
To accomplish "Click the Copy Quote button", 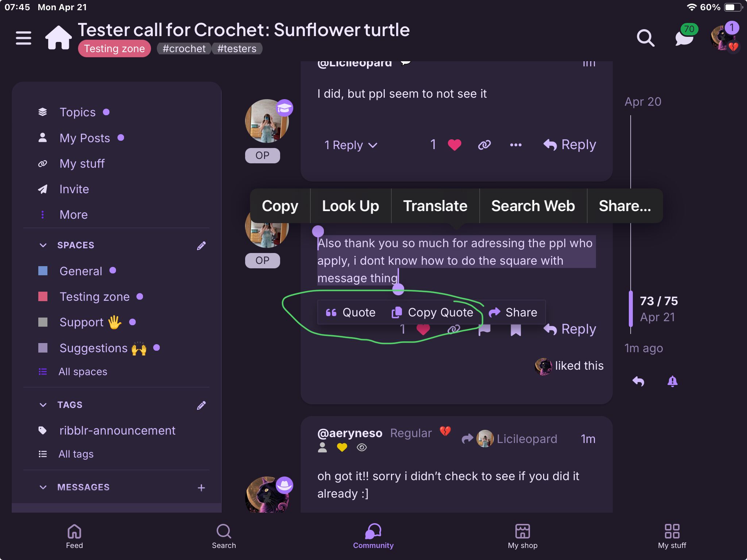I will pyautogui.click(x=433, y=312).
